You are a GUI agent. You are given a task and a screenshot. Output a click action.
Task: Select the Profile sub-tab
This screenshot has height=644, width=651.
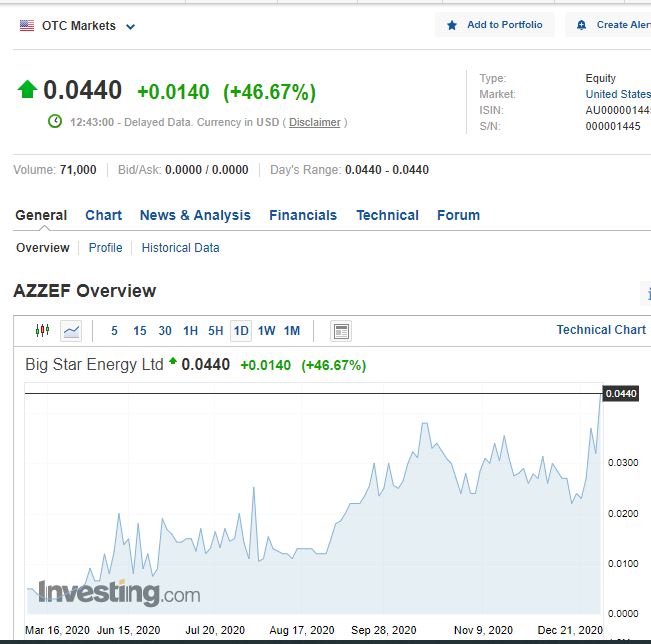tap(105, 248)
